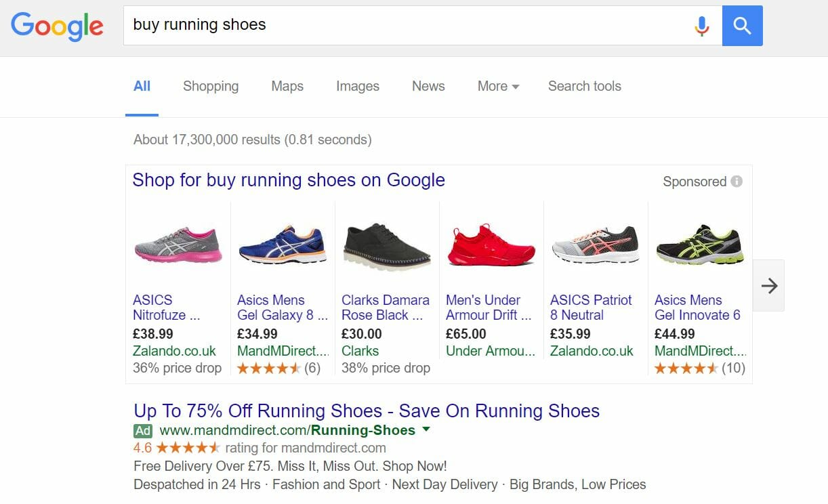Viewport: 828px width, 504px height.
Task: Open 'Up To 75% Off Running Shoes' ad headline
Action: click(367, 411)
